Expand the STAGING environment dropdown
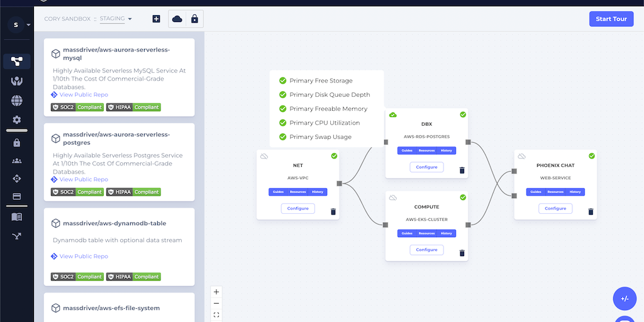Viewport: 644px width, 322px height. 116,19
